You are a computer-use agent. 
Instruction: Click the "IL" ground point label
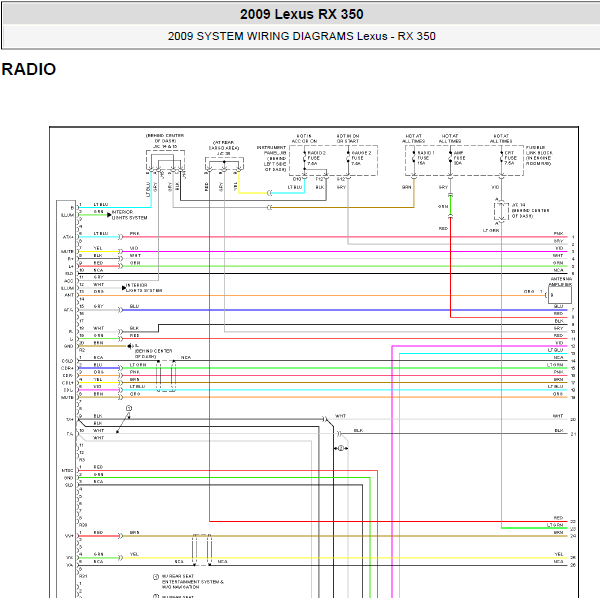click(x=135, y=346)
